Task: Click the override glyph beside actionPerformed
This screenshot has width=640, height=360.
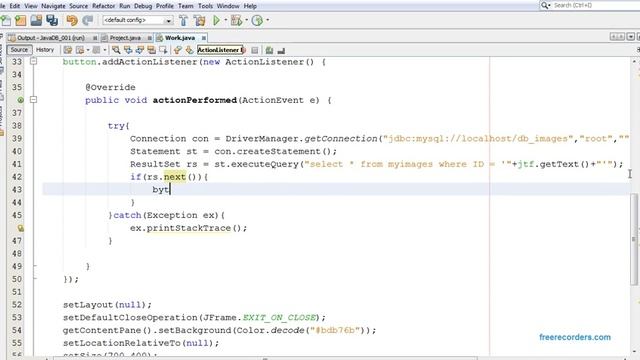Action: click(20, 100)
